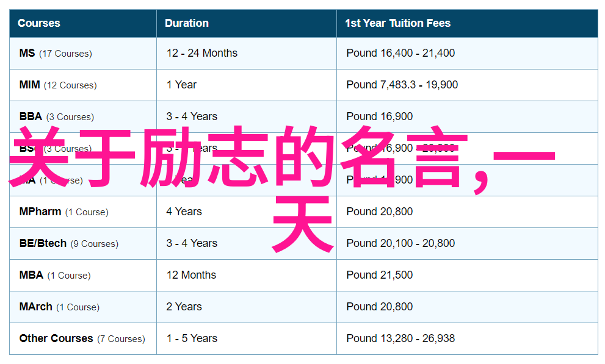The width and height of the screenshot is (605, 364).
Task: Click the "MPharm (1 Course)" cell
Action: [83, 212]
